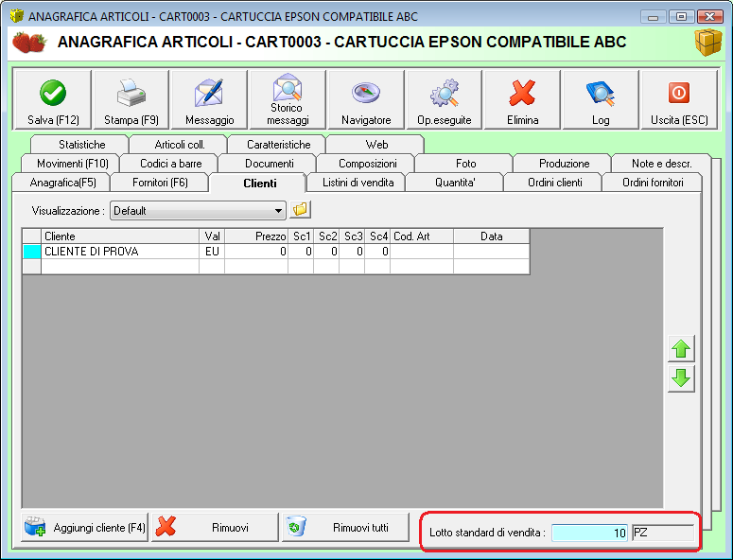Click the Sc1 column header
Image resolution: width=733 pixels, height=560 pixels.
(301, 236)
